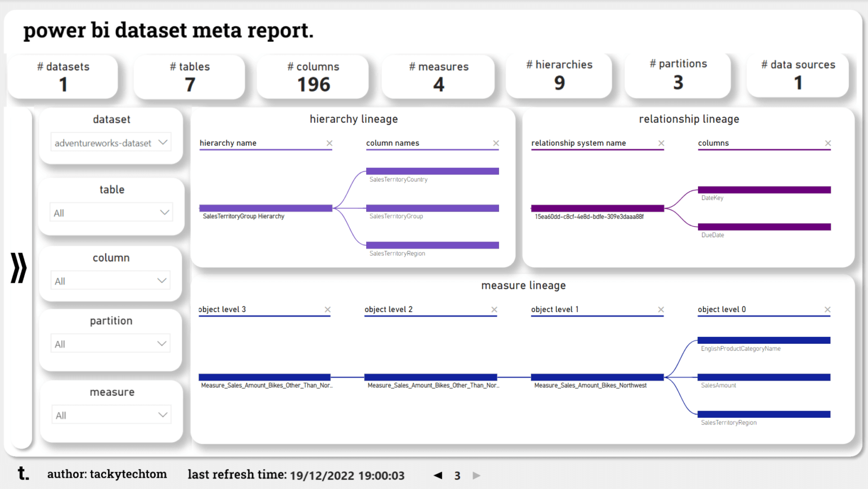
Task: Go to the next report page
Action: pos(476,475)
